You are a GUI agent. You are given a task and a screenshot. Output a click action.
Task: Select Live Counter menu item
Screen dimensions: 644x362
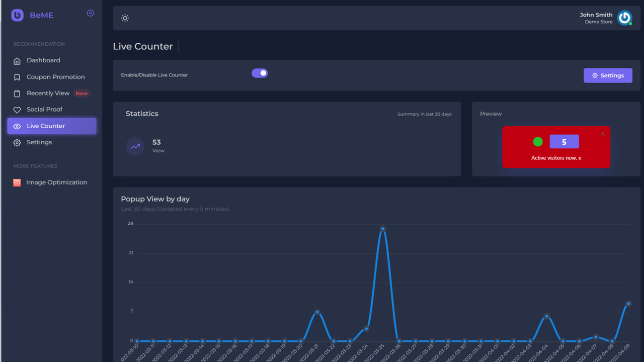52,126
